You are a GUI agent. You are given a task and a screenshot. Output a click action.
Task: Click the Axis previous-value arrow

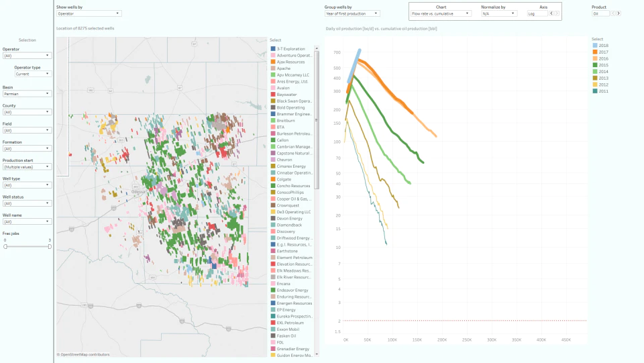[551, 13]
